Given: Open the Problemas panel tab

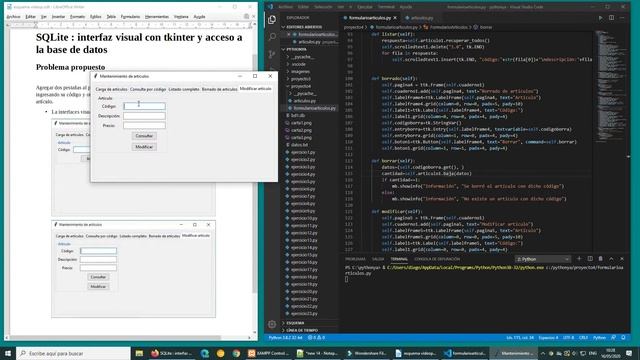Looking at the screenshot, I should (x=355, y=259).
